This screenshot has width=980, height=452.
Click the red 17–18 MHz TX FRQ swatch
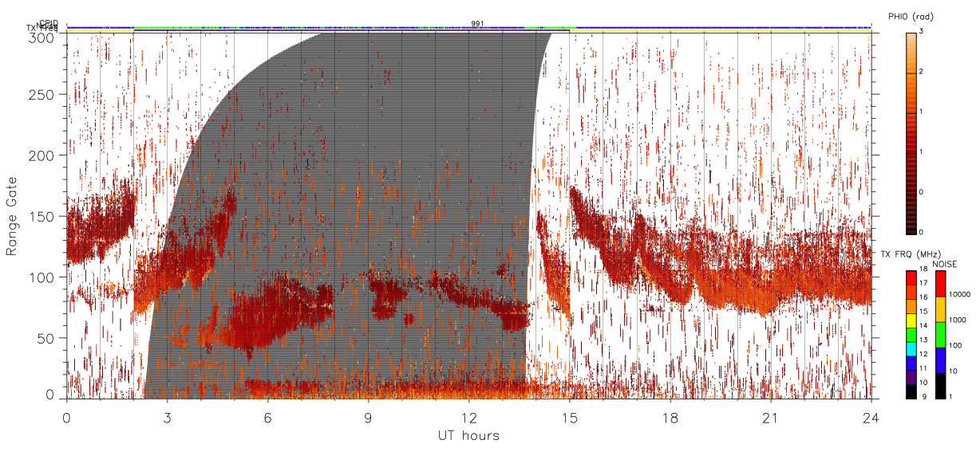911,278
